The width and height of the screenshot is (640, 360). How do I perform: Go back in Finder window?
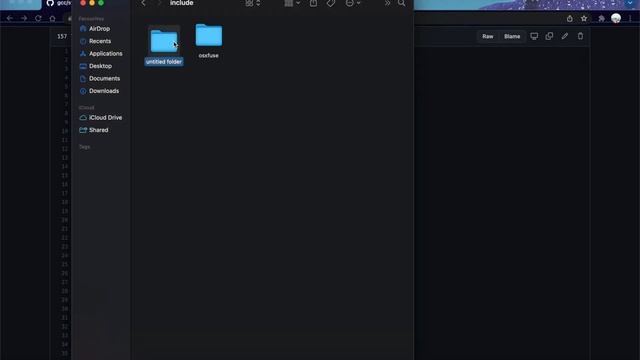[x=143, y=3]
